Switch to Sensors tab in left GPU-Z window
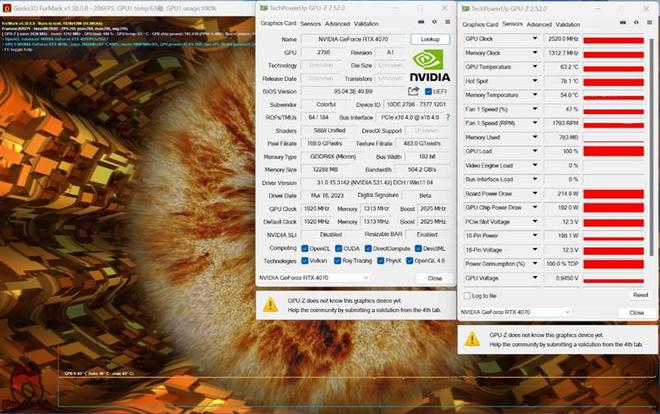This screenshot has width=660, height=414. [311, 24]
